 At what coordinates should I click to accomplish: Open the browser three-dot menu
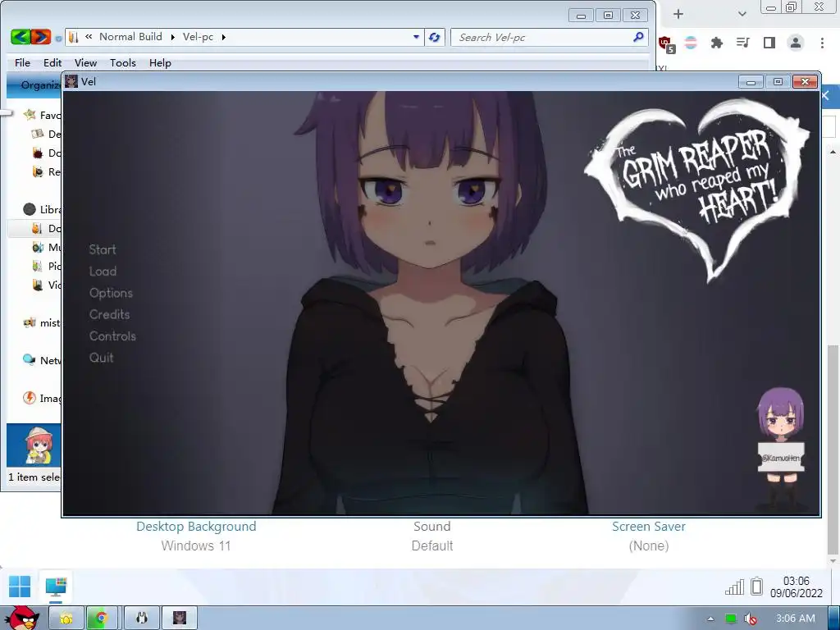click(822, 43)
